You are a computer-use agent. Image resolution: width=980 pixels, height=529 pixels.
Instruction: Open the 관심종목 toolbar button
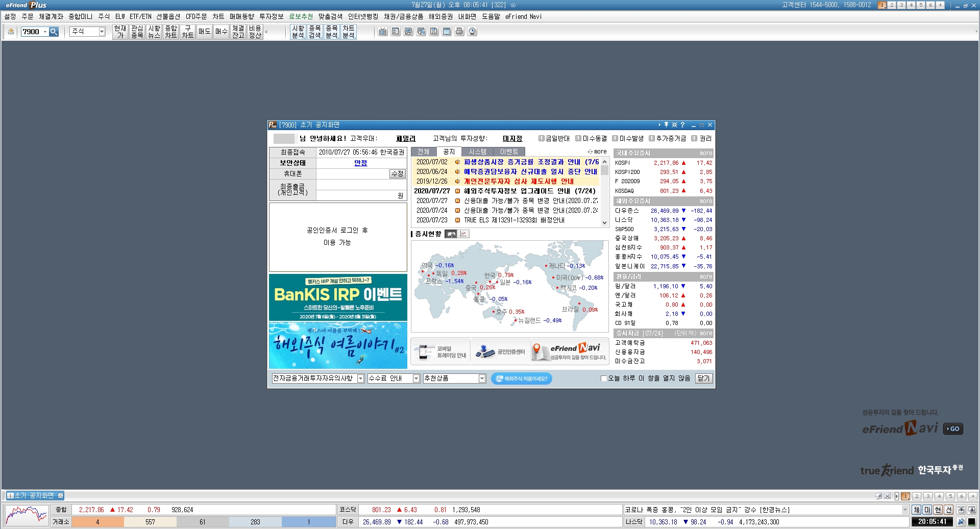[137, 32]
